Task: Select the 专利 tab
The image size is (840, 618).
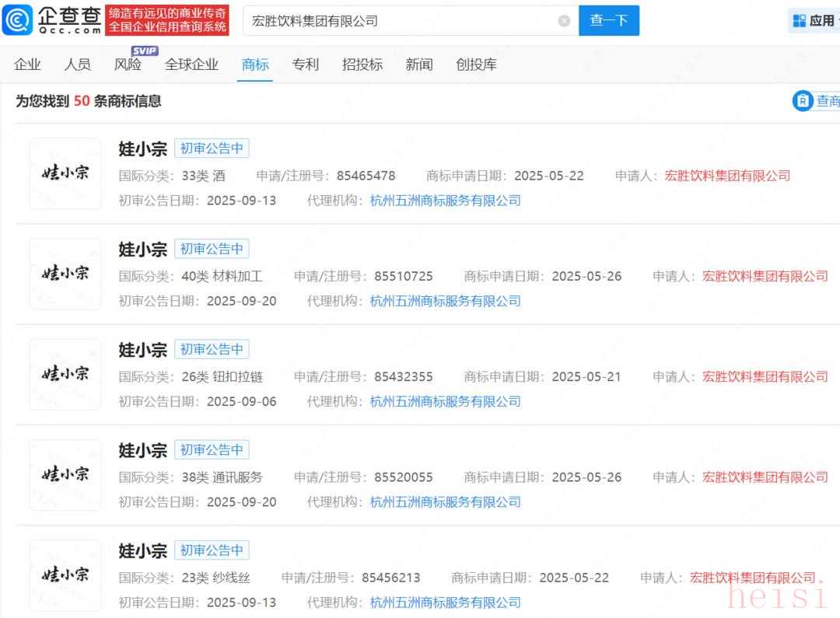Action: 305,65
